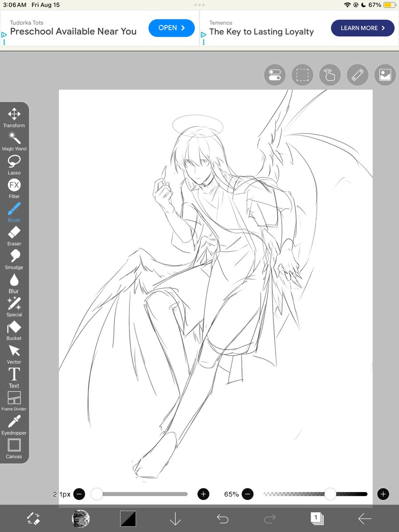Open "Preschool Available Near You" ad headline

point(73,31)
